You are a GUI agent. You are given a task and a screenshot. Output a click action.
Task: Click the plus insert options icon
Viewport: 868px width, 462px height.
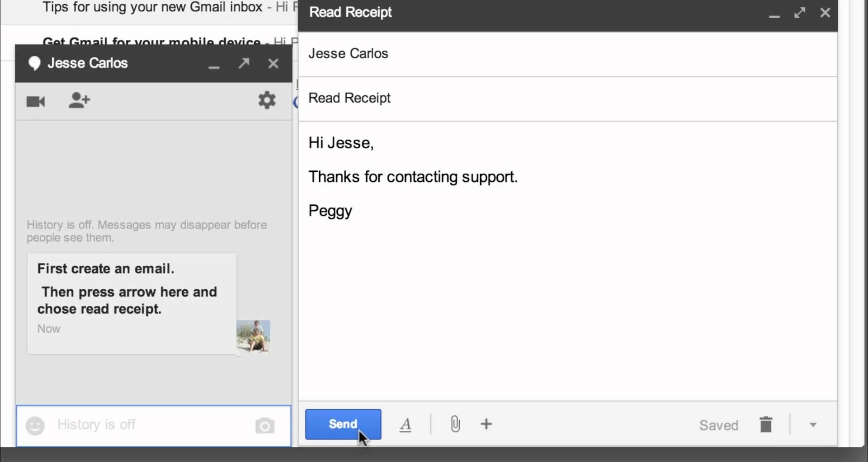(x=486, y=424)
